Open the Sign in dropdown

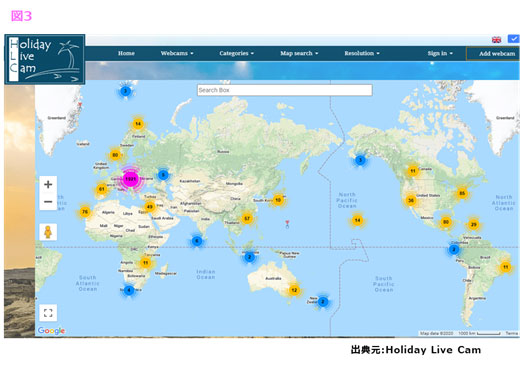click(x=440, y=53)
